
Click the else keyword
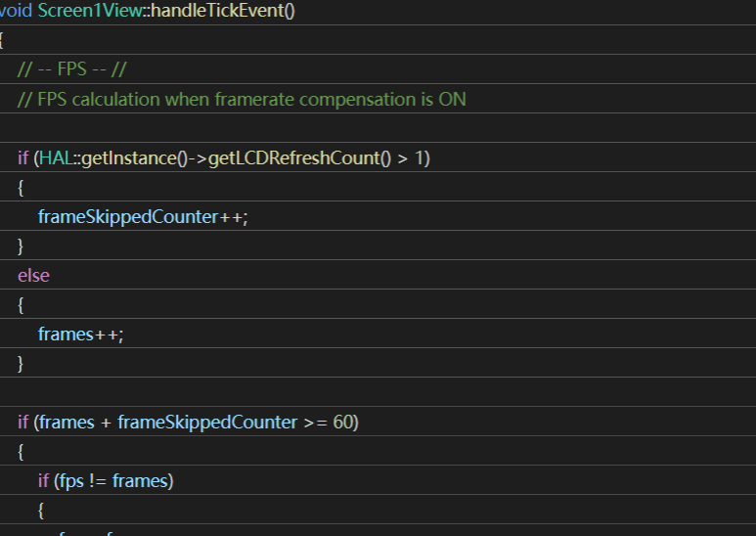33,275
